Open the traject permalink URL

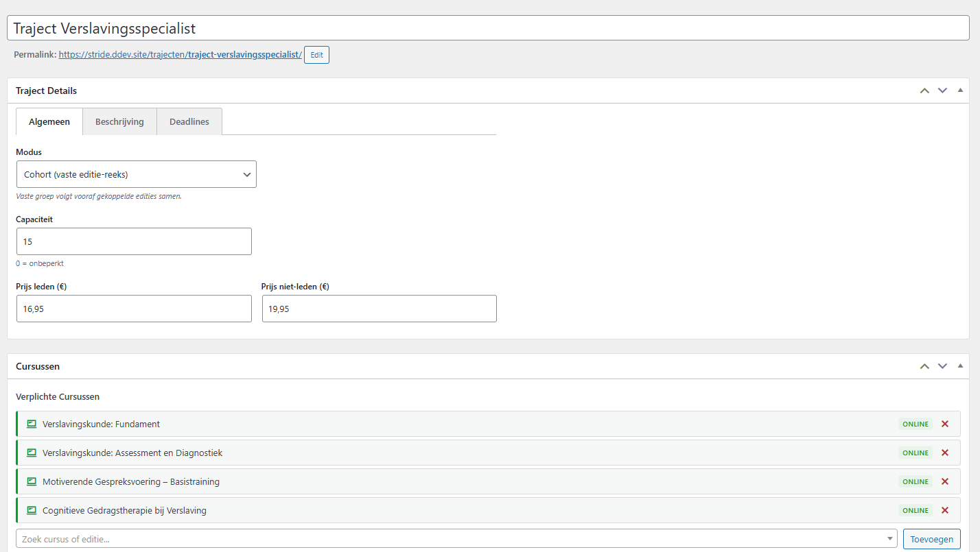coord(180,55)
